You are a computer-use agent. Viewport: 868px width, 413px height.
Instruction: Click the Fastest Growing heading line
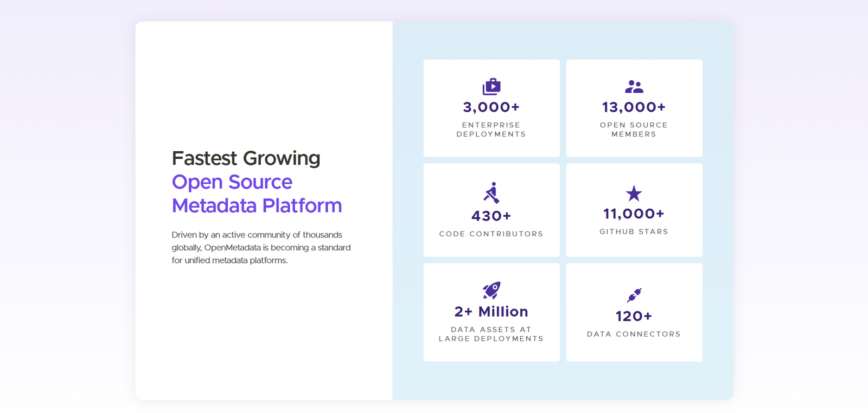[x=246, y=158]
